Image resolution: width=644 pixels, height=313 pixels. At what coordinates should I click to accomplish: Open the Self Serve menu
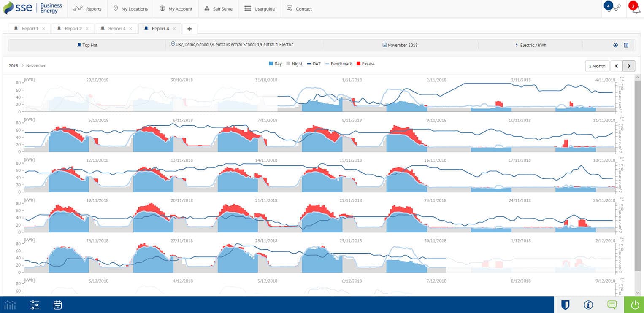pyautogui.click(x=218, y=9)
